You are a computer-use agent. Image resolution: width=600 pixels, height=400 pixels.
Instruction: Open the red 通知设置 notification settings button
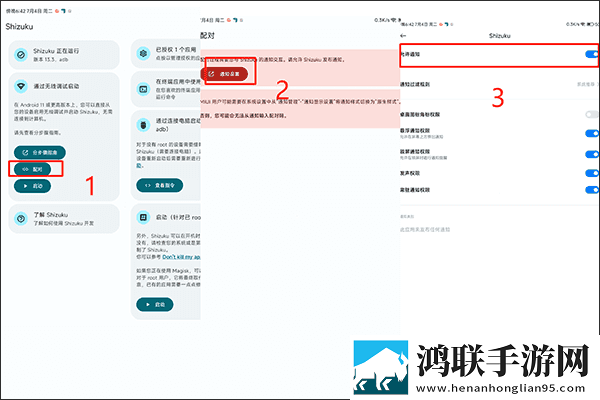225,74
